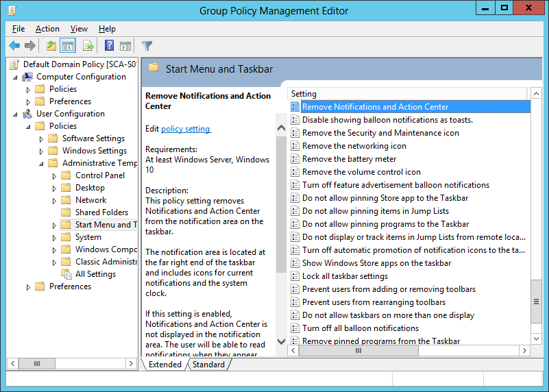Open the Action menu

coord(47,29)
